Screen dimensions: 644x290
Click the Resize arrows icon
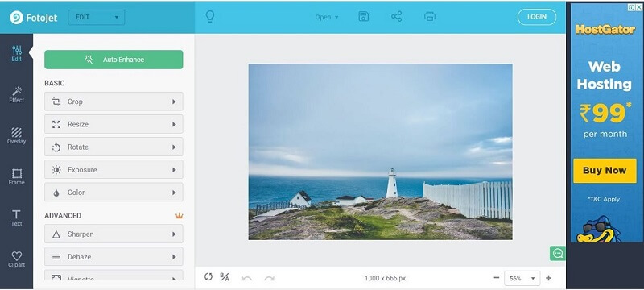click(56, 124)
